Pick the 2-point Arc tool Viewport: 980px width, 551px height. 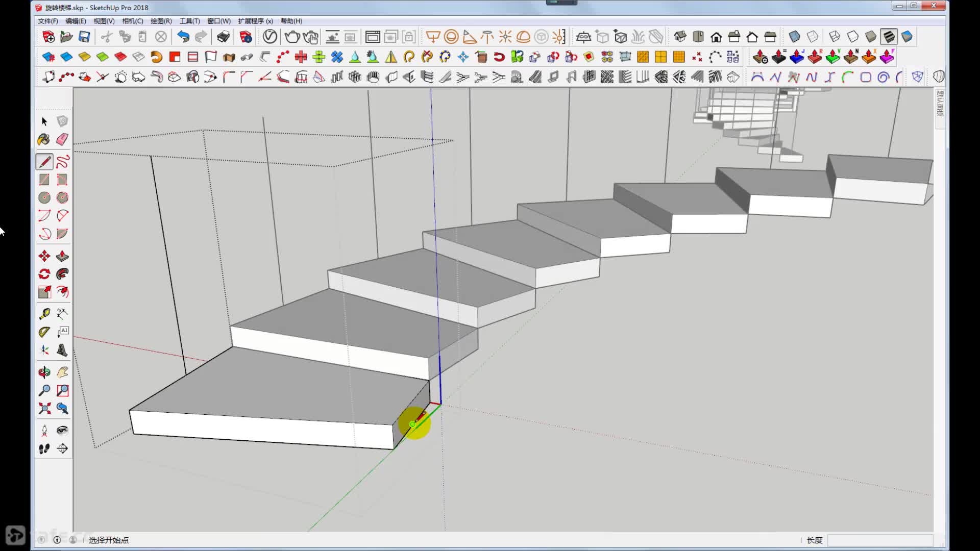pos(62,215)
